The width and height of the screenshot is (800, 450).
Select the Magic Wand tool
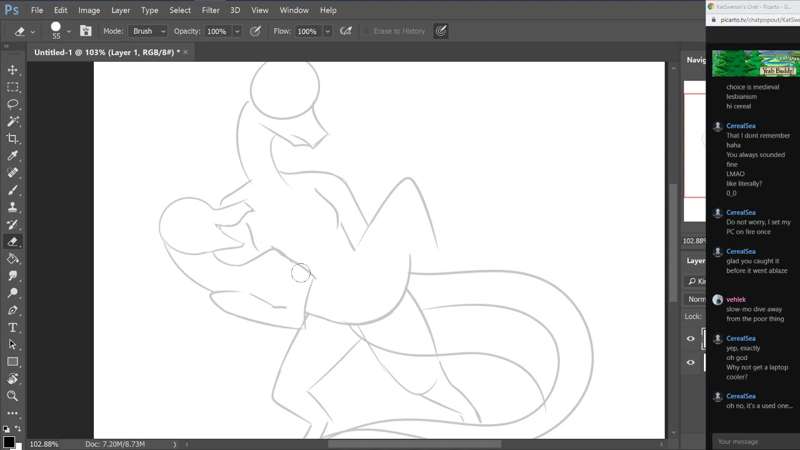[x=13, y=121]
